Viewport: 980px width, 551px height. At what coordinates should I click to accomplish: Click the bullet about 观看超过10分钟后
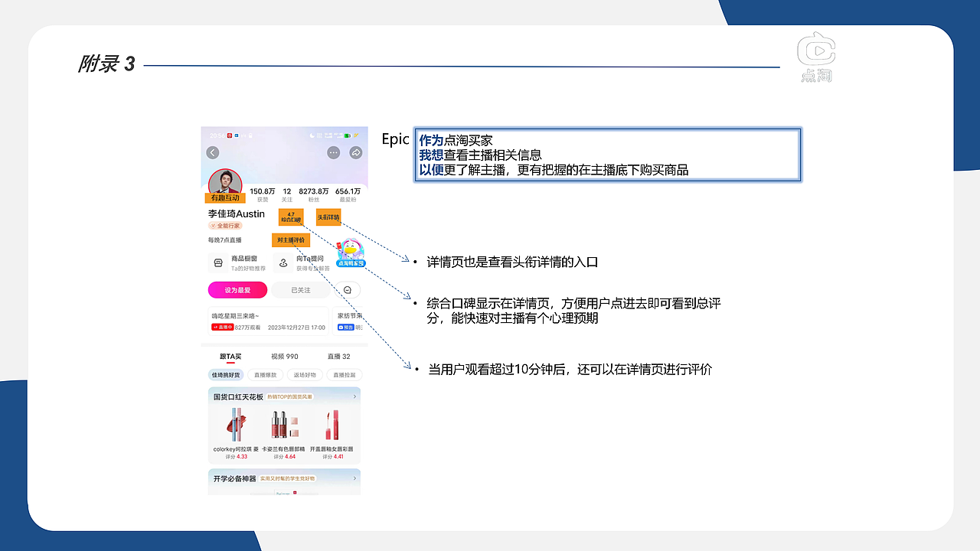pos(570,370)
